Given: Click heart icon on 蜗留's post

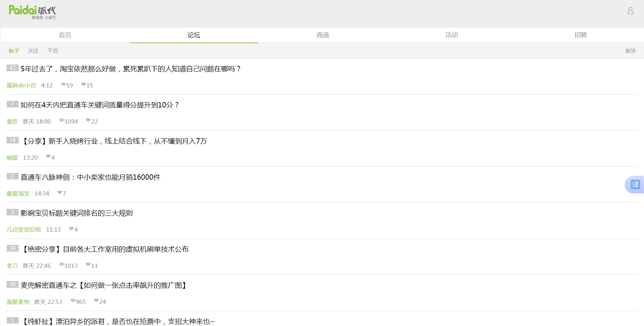Looking at the screenshot, I should coord(48,157).
